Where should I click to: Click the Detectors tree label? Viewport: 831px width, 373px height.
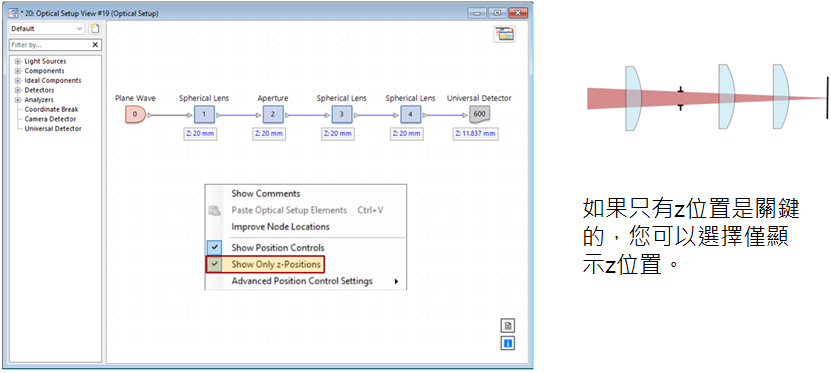39,90
